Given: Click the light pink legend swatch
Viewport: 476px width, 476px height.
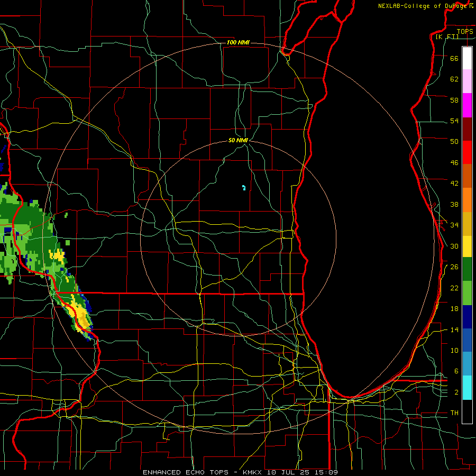Looking at the screenshot, I should (467, 81).
